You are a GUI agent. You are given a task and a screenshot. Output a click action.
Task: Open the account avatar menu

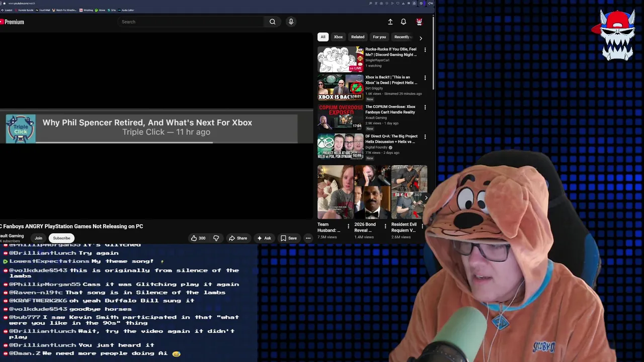[x=419, y=22]
